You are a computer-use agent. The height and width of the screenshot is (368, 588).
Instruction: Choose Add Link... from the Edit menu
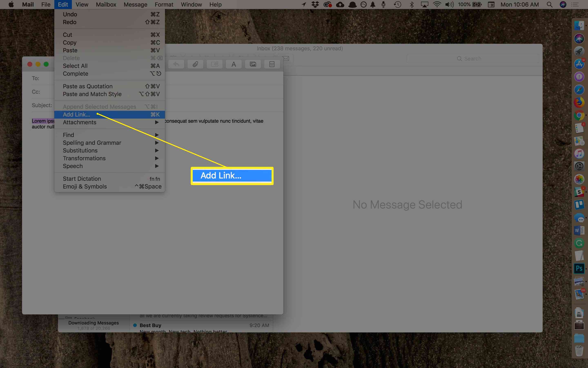click(110, 115)
